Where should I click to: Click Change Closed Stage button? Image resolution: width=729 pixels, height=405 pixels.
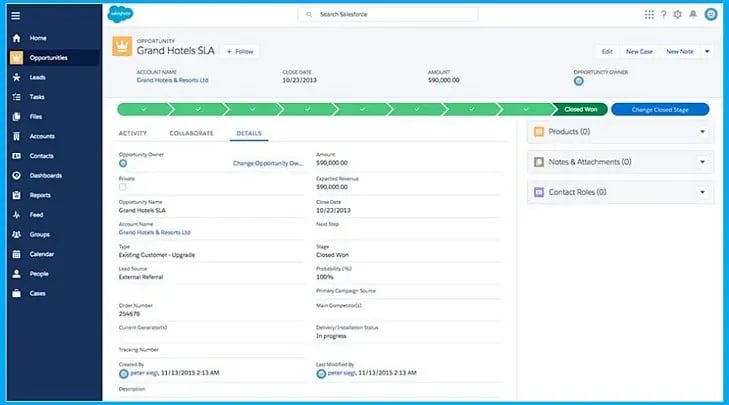[660, 110]
